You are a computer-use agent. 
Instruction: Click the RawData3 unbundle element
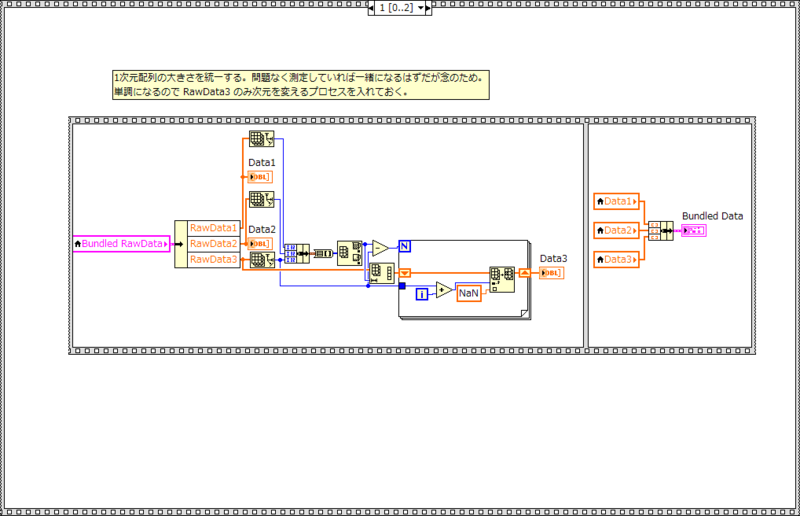click(x=213, y=260)
